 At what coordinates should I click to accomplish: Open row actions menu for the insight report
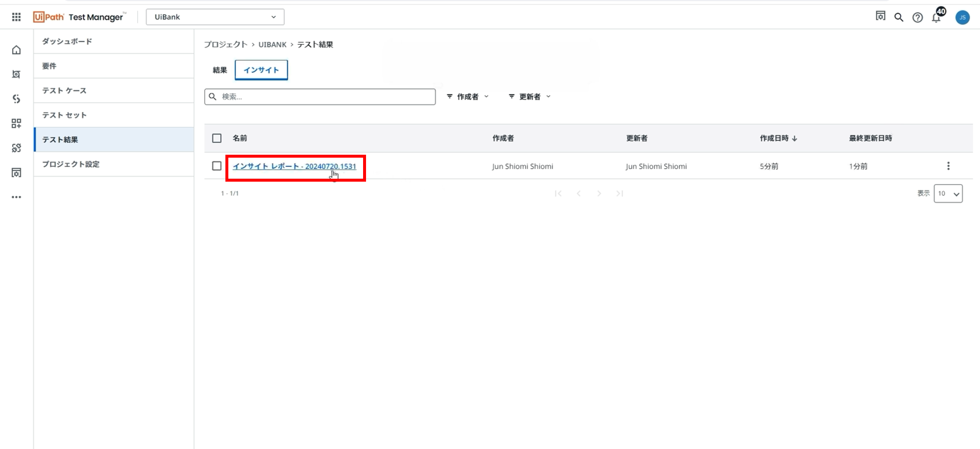coord(948,166)
